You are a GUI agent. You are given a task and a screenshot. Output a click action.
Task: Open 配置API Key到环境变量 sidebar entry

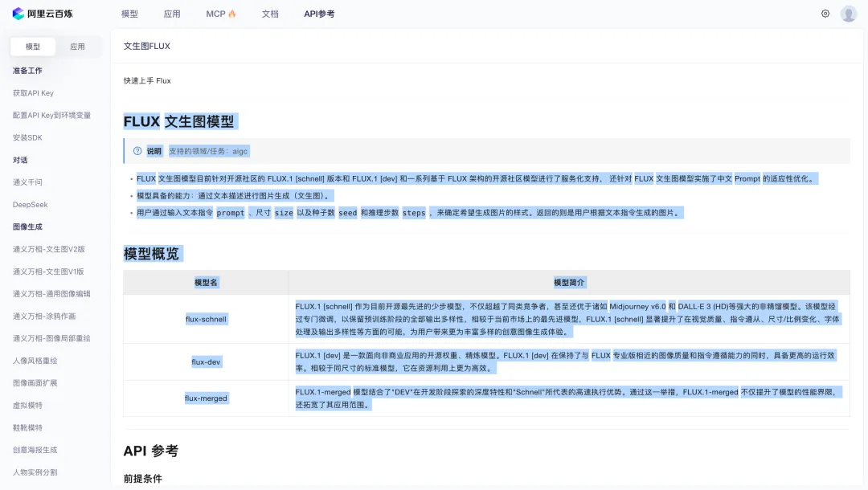pos(51,115)
